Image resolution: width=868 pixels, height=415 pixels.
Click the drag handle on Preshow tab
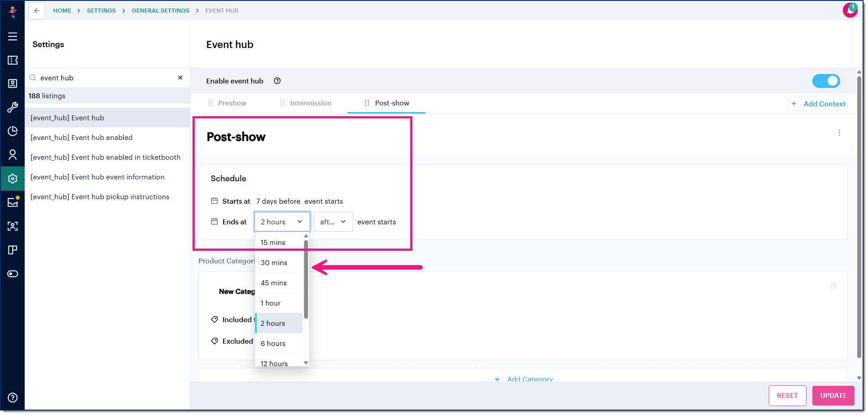click(210, 103)
